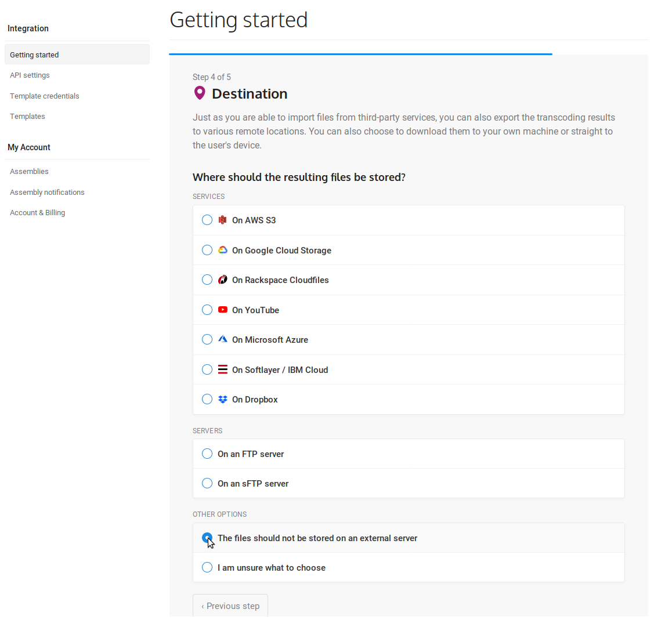The width and height of the screenshot is (672, 620).
Task: Select files not stored on external server
Action: coord(207,538)
